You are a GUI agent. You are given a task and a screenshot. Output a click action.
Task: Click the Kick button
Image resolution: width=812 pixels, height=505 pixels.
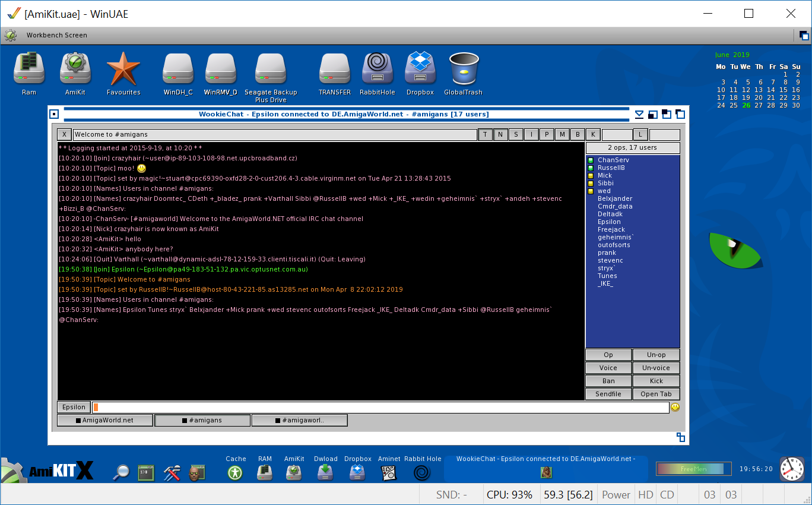tap(656, 381)
